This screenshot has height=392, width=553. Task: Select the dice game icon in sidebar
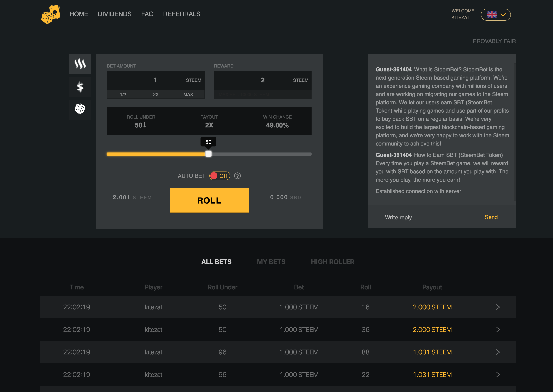pyautogui.click(x=80, y=109)
